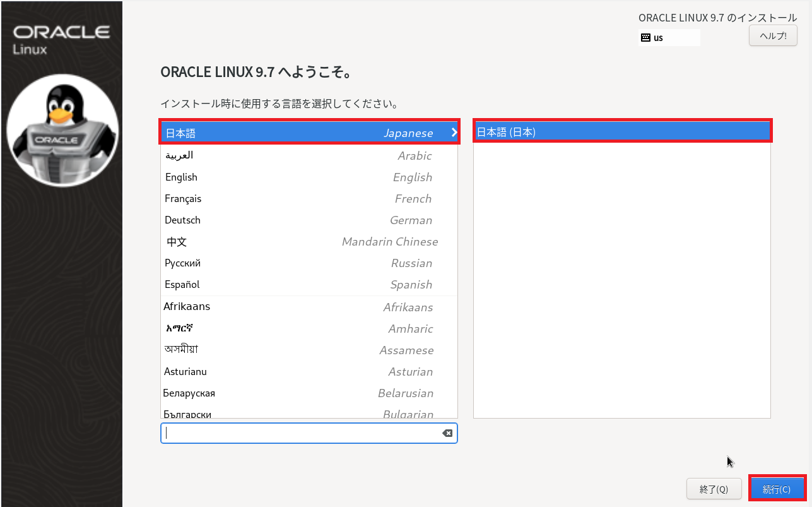Expand the Japanese language chevron arrow
Viewport: 812px width, 507px height.
453,133
